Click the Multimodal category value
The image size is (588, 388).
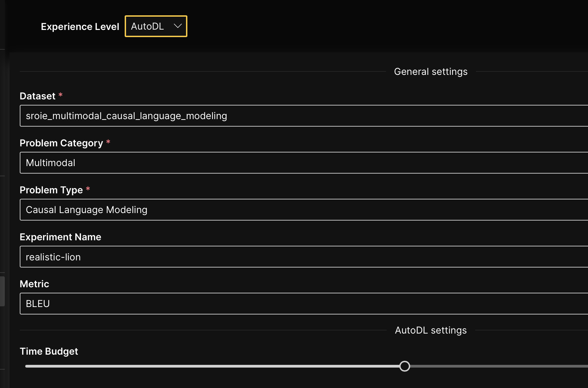pyautogui.click(x=50, y=163)
